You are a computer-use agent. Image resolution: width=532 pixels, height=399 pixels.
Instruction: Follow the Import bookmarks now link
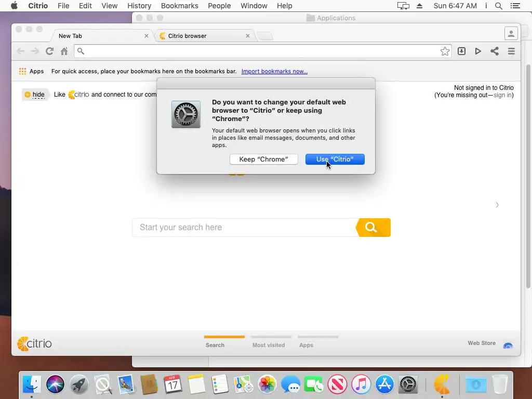click(x=274, y=71)
